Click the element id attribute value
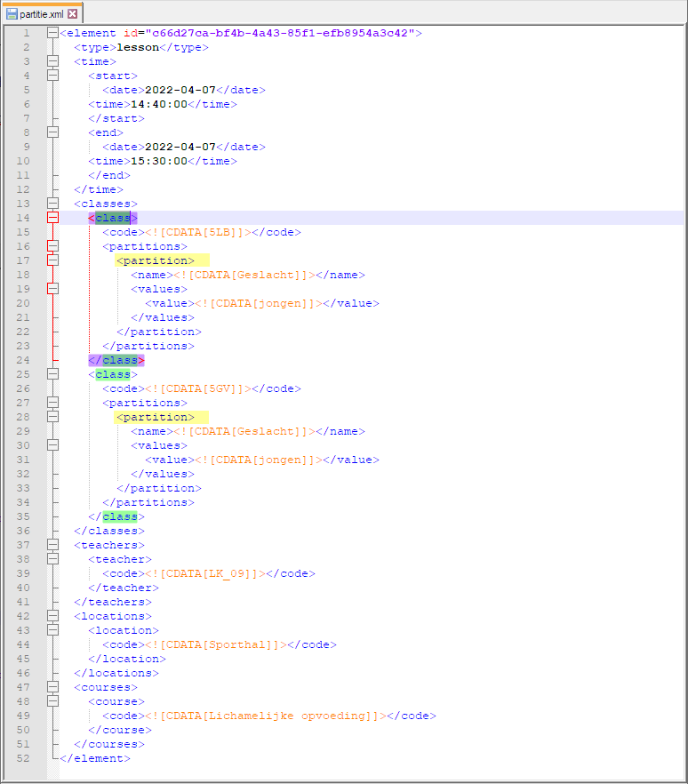The height and width of the screenshot is (784, 688). click(280, 33)
